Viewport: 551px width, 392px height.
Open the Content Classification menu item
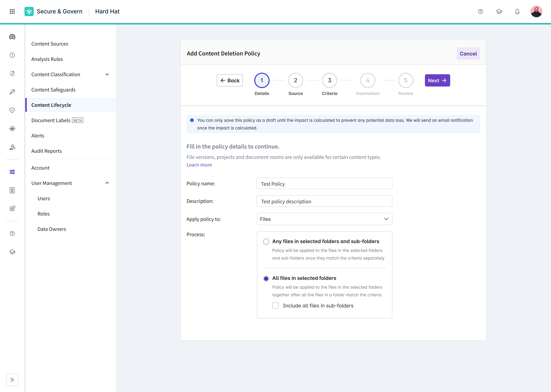pyautogui.click(x=56, y=74)
